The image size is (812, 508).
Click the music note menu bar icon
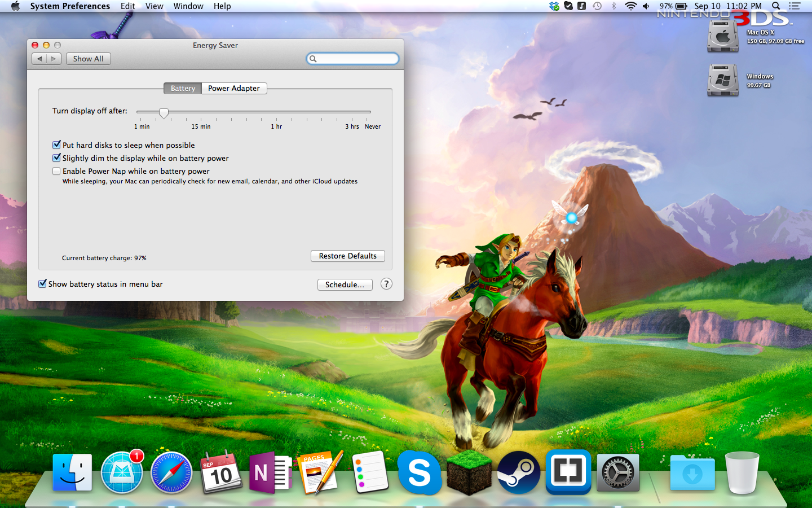[582, 6]
